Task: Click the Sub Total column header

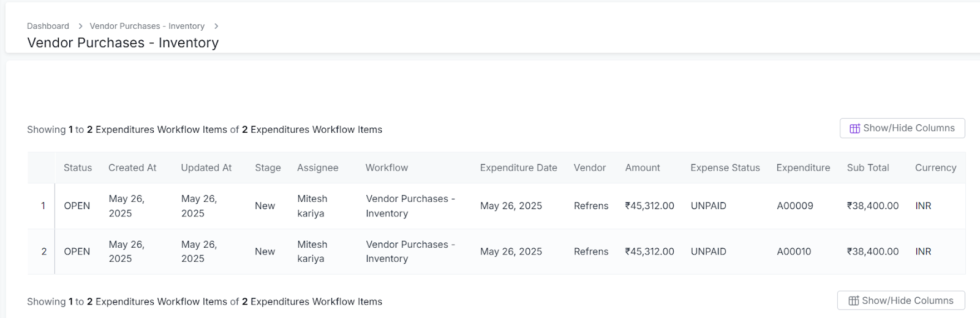Action: pos(868,168)
